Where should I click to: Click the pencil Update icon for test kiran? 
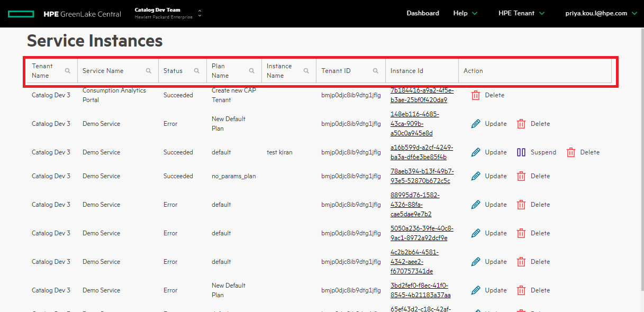coord(475,152)
